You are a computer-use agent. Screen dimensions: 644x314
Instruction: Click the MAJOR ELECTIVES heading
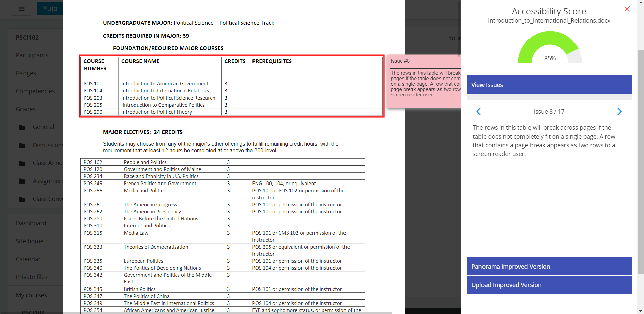click(126, 132)
